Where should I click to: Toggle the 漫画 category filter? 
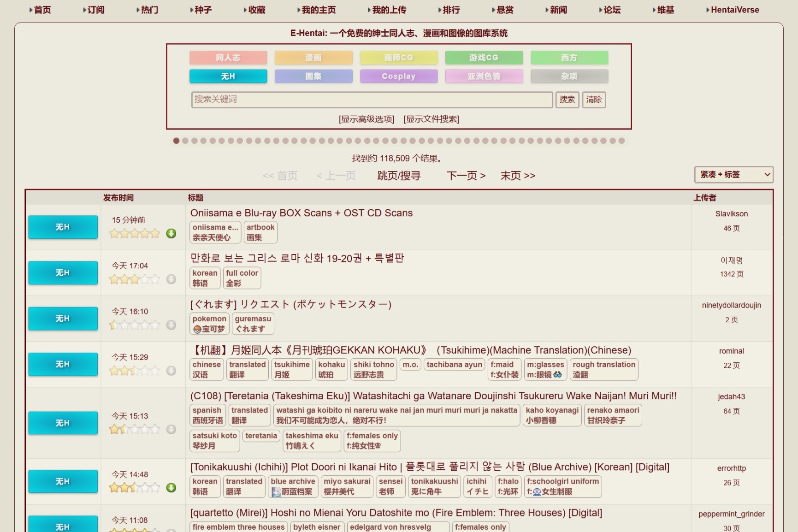pos(313,58)
